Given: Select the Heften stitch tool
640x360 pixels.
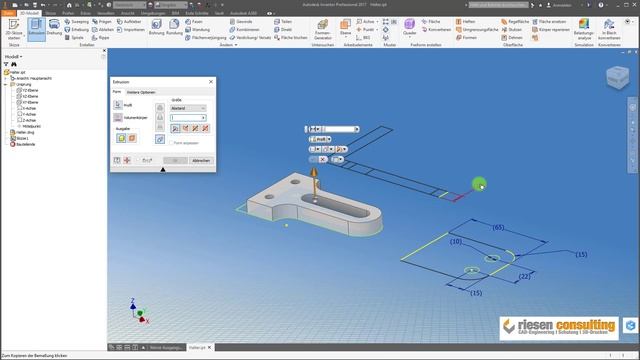Looking at the screenshot, I should [x=465, y=22].
